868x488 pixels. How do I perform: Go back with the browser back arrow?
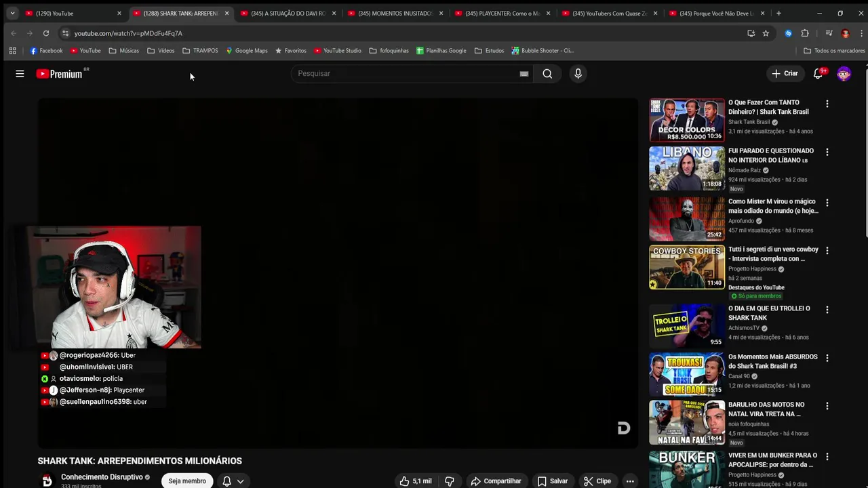[14, 33]
